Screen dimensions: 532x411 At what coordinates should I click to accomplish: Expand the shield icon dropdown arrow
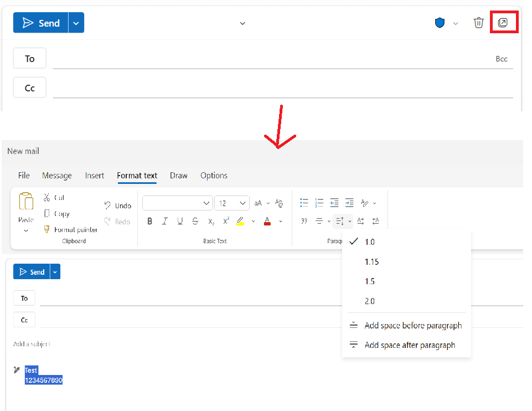point(456,23)
